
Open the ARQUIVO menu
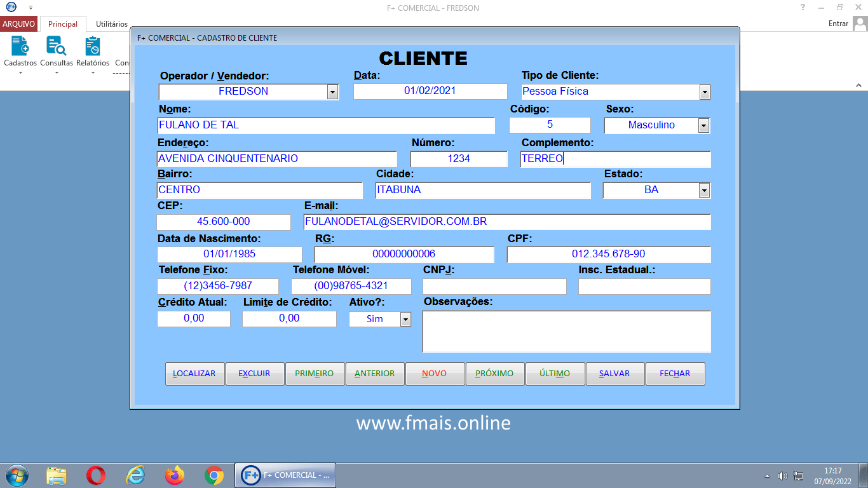tap(19, 23)
